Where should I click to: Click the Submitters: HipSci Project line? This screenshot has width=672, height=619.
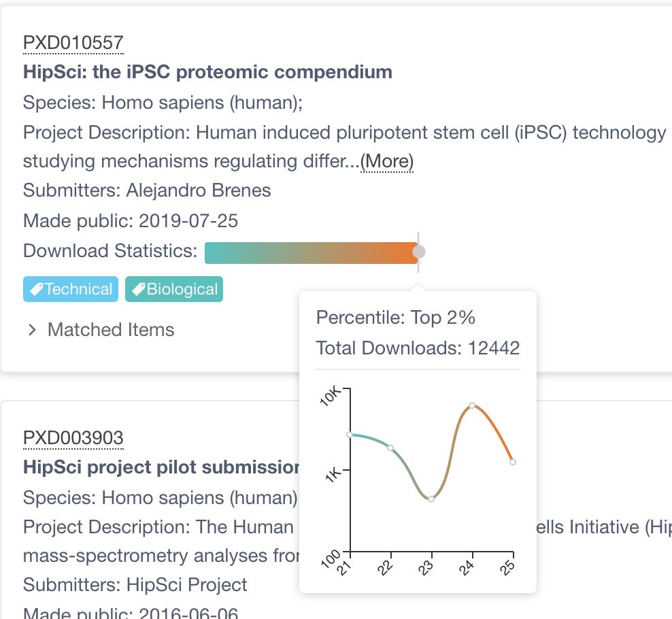135,585
